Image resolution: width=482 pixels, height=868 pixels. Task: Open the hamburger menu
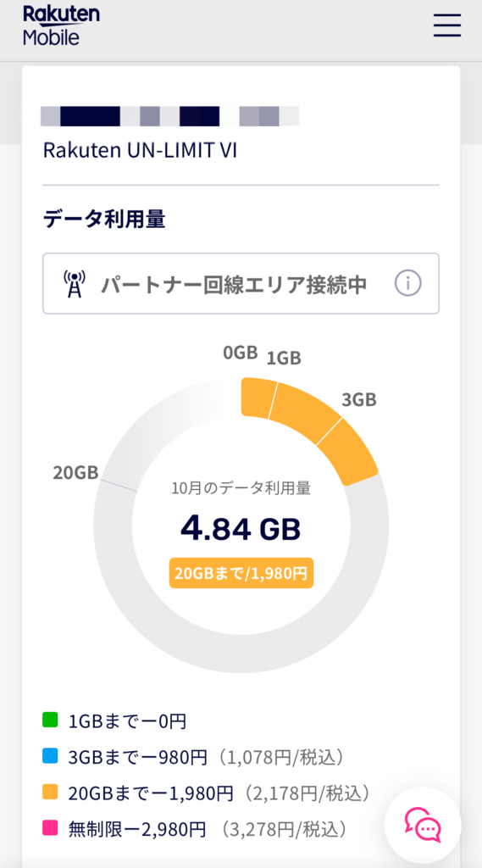tap(447, 25)
